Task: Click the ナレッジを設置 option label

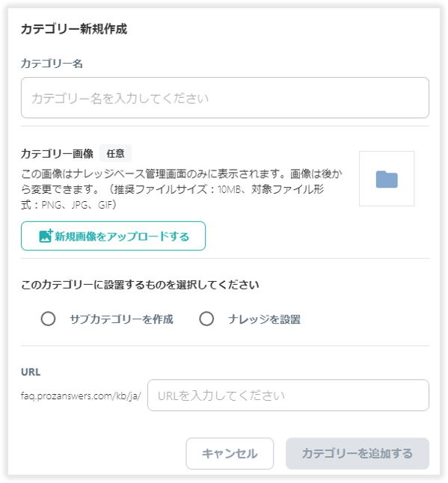Action: pos(264,319)
